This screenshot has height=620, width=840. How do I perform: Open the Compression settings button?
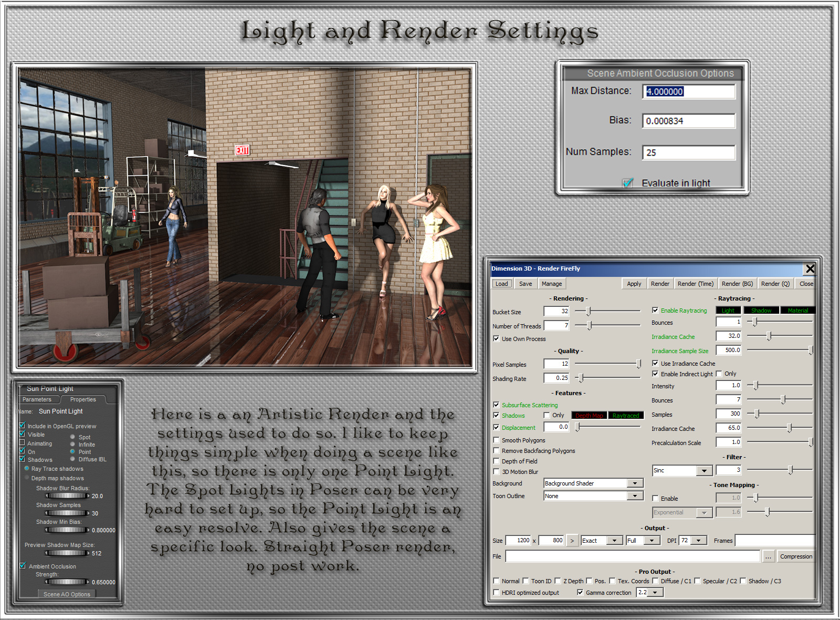(x=796, y=556)
